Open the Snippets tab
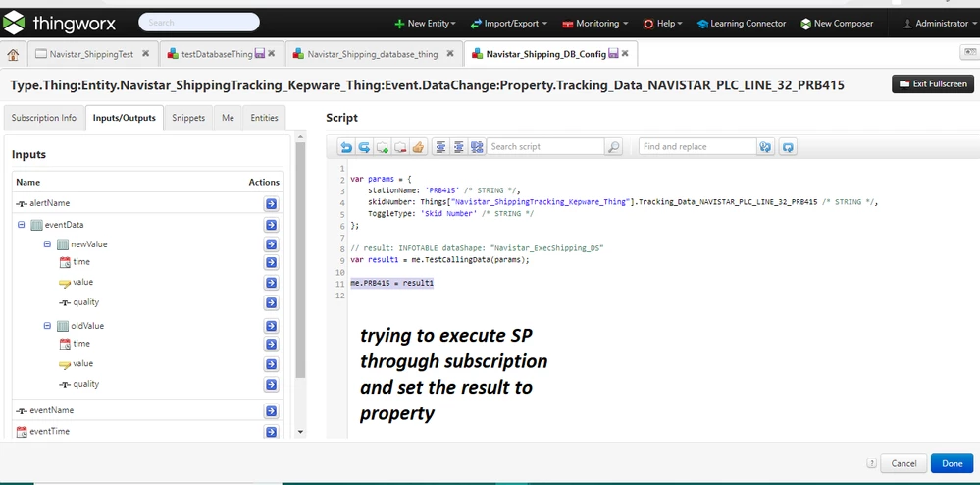 188,118
